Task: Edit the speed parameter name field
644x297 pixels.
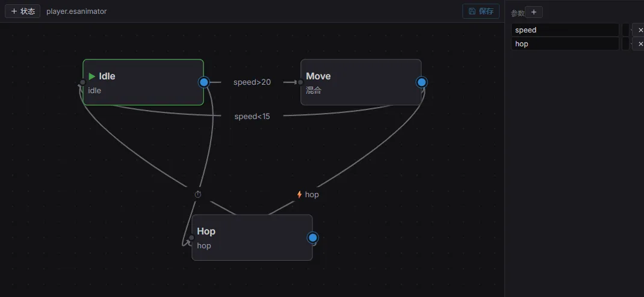Action: pos(565,30)
